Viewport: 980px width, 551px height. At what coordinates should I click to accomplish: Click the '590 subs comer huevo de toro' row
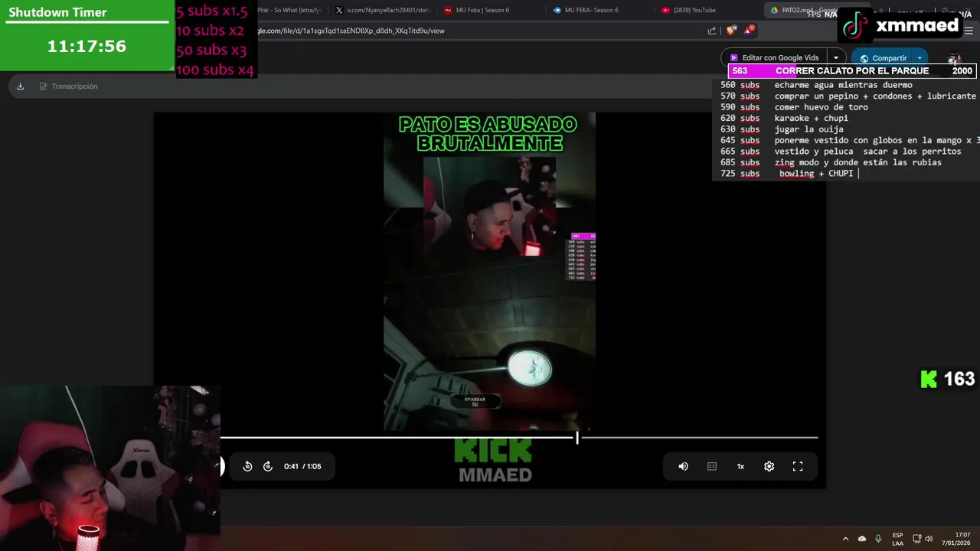coord(794,107)
